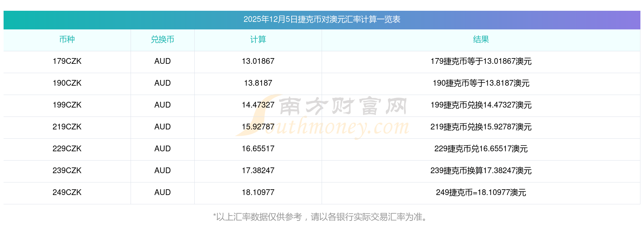The width and height of the screenshot is (644, 228).
Task: Click result 190捷克币等于13.8187澳元
Action: [x=481, y=83]
